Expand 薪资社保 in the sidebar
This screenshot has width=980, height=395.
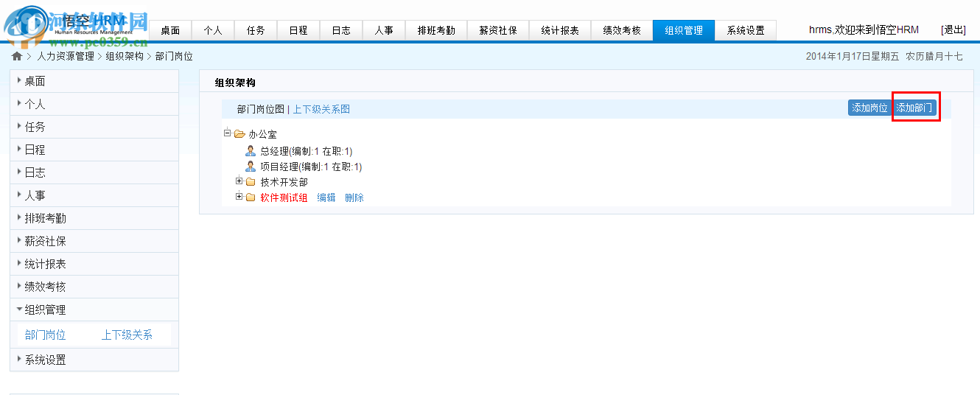[94, 241]
